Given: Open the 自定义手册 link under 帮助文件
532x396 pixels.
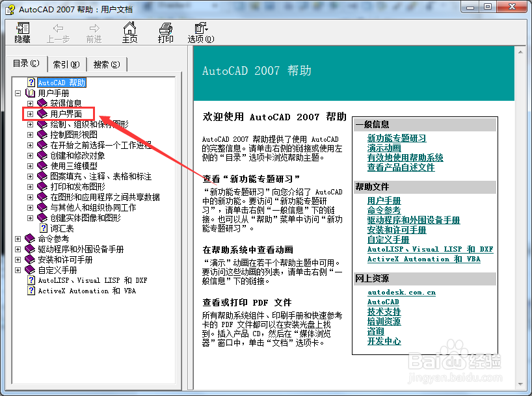Looking at the screenshot, I should [x=388, y=239].
